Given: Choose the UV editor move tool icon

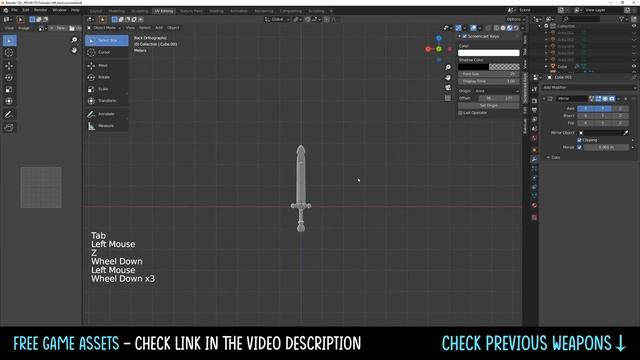Looking at the screenshot, I should (9, 66).
